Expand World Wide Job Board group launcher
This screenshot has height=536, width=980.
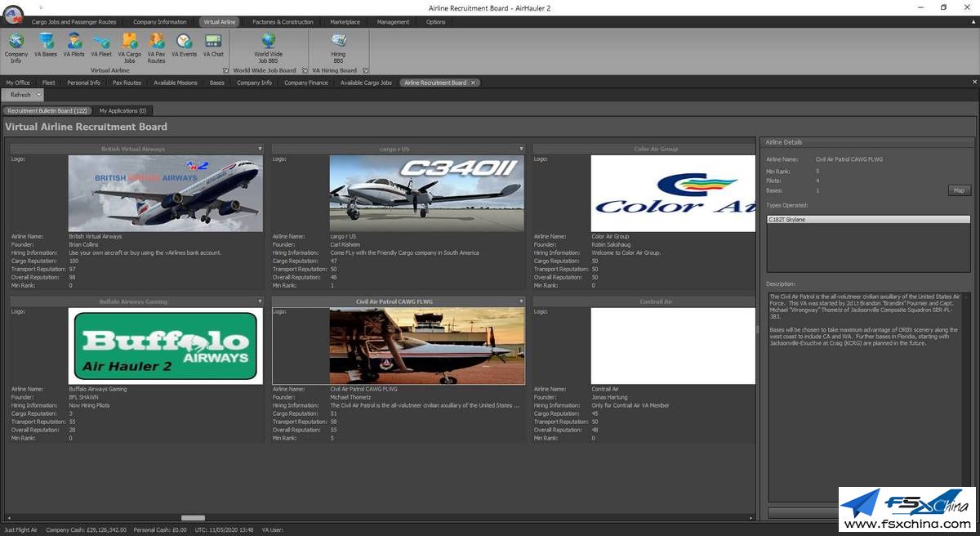305,70
